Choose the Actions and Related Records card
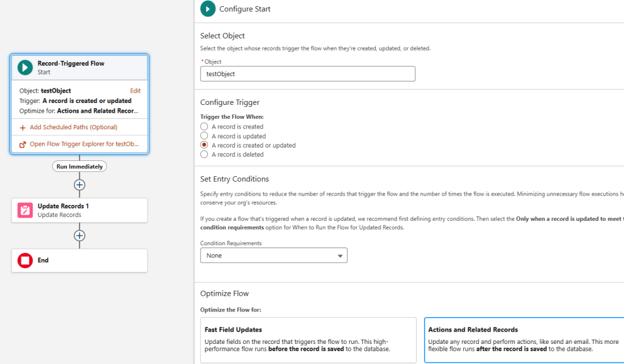Viewport: 624px width, 364px height. (523, 340)
